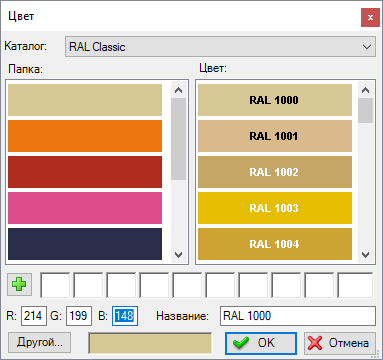Choose color RAL 1003
The height and width of the screenshot is (360, 383).
[275, 208]
